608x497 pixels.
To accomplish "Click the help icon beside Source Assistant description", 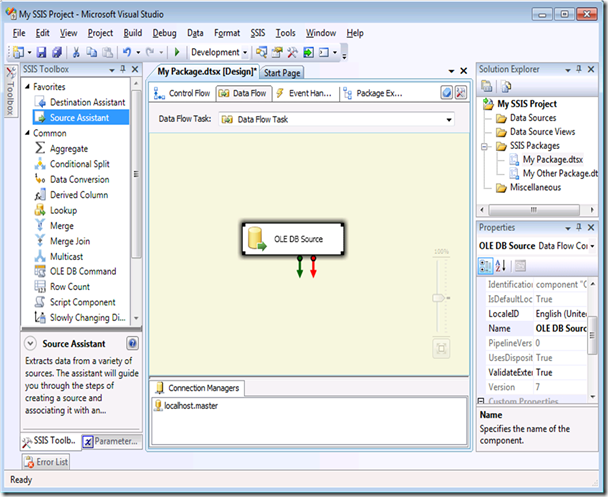I will tap(132, 343).
